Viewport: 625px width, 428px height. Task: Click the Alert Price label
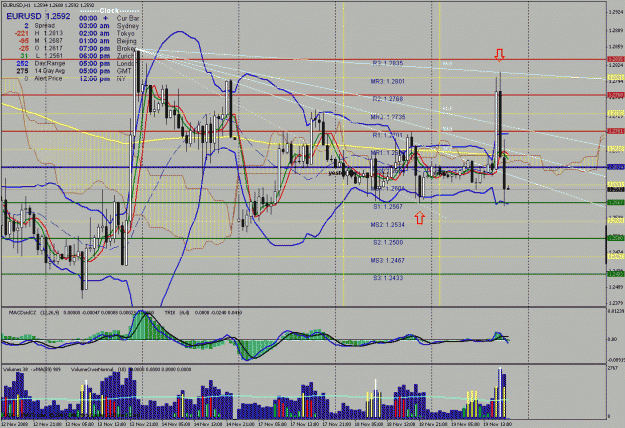(49, 79)
